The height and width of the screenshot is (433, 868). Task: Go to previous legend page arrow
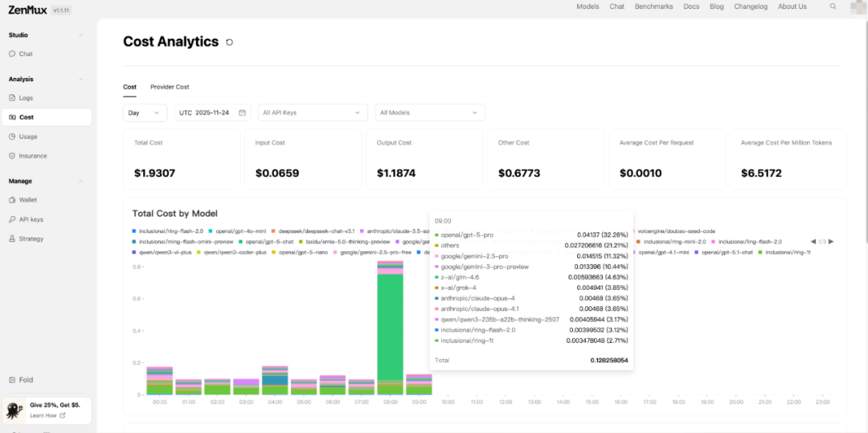pyautogui.click(x=813, y=242)
